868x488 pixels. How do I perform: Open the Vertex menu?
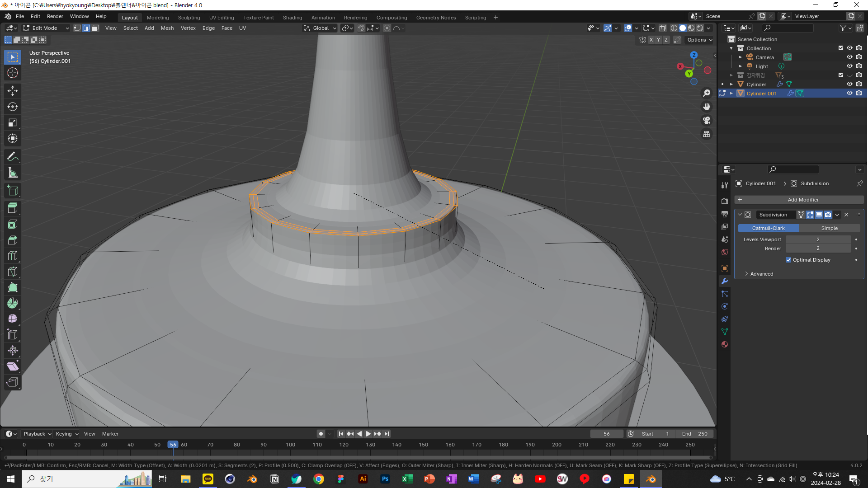pyautogui.click(x=188, y=28)
